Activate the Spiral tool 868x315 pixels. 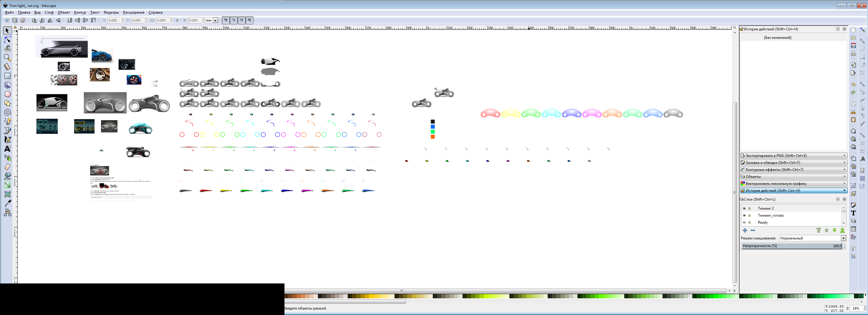(x=7, y=112)
